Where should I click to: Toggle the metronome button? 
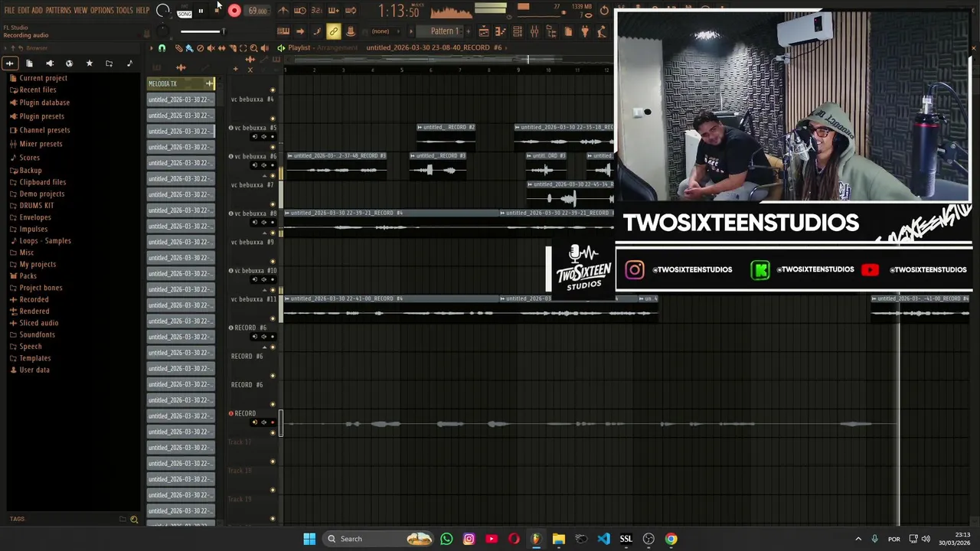(283, 11)
